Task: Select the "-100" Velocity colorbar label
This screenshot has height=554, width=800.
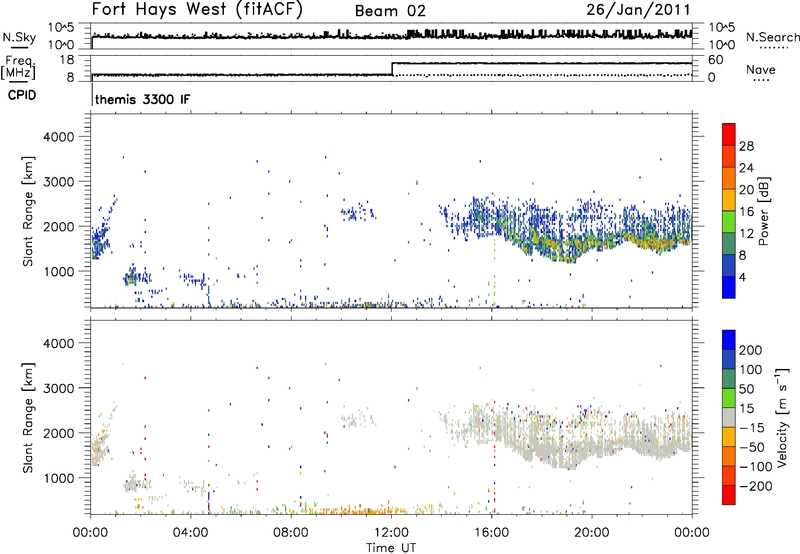Action: (755, 467)
